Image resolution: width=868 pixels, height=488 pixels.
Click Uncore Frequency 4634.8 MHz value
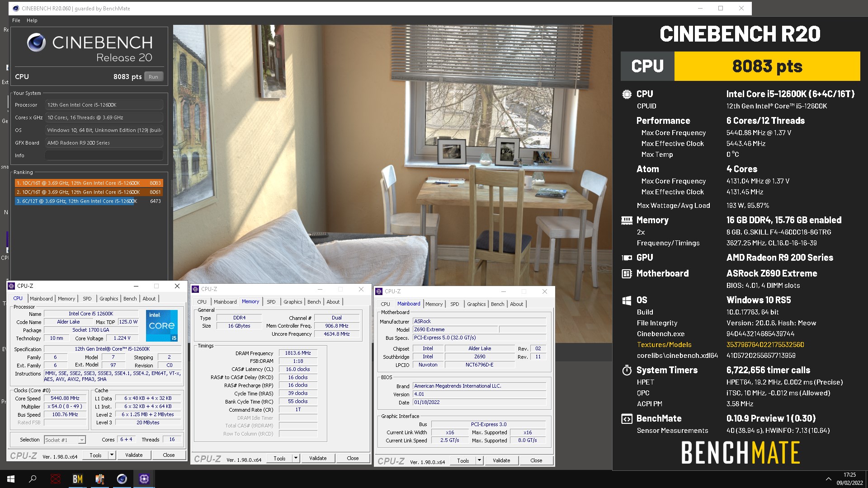click(337, 334)
